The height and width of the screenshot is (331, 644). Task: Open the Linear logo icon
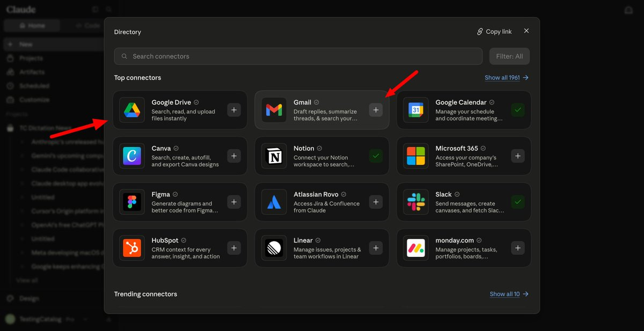(274, 248)
